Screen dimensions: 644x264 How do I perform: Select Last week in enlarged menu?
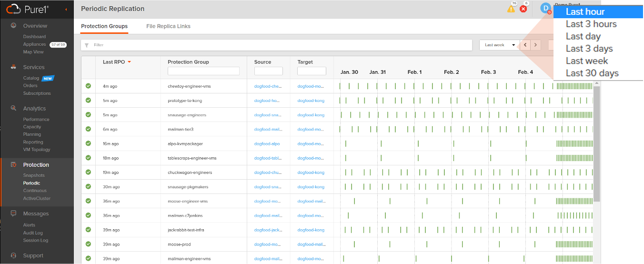(587, 61)
